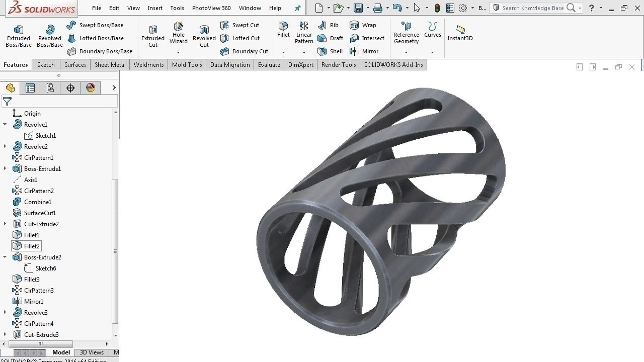Select the Extruded Boss/Base tool

click(19, 36)
